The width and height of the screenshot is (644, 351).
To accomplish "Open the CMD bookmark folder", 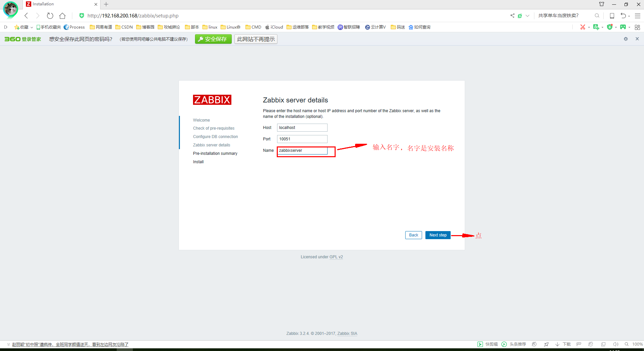I will coord(253,27).
